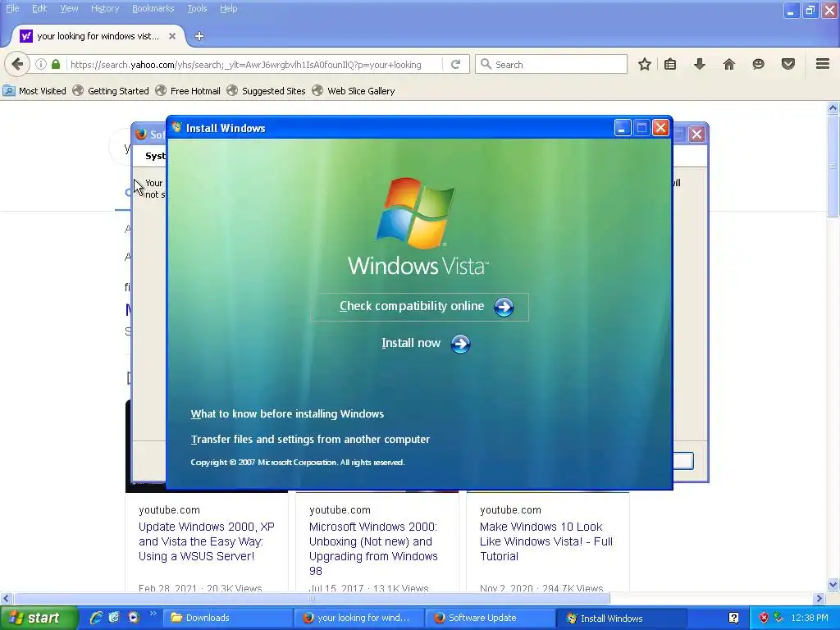Screen dimensions: 840x630
Task: Go back with the Firefox back arrow
Action: [17, 64]
